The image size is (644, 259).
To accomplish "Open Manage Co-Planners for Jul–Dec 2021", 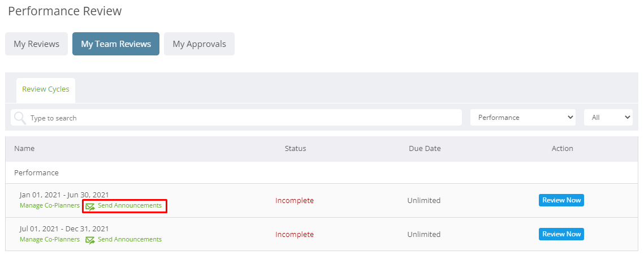I will pos(50,239).
